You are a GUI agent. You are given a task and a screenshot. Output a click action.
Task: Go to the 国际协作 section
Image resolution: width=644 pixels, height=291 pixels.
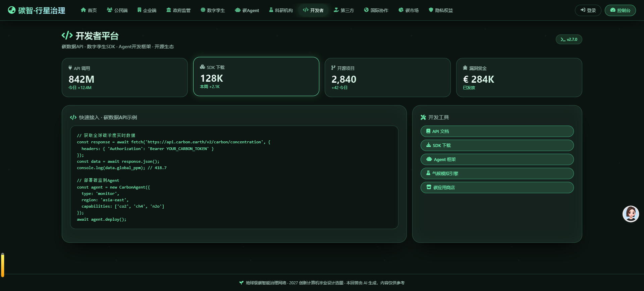click(376, 10)
